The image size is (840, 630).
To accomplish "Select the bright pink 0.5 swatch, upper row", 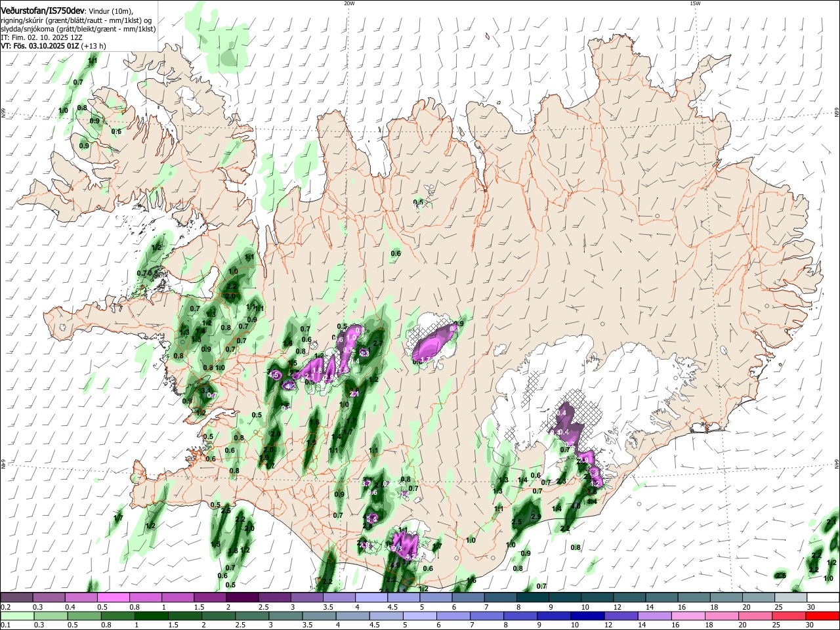I will pos(113,598).
